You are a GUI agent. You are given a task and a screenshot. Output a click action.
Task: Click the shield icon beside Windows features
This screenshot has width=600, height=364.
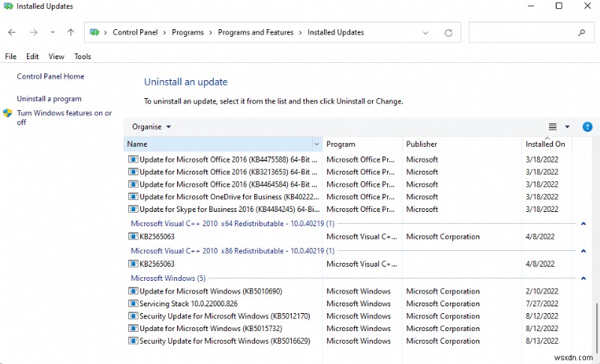point(7,113)
